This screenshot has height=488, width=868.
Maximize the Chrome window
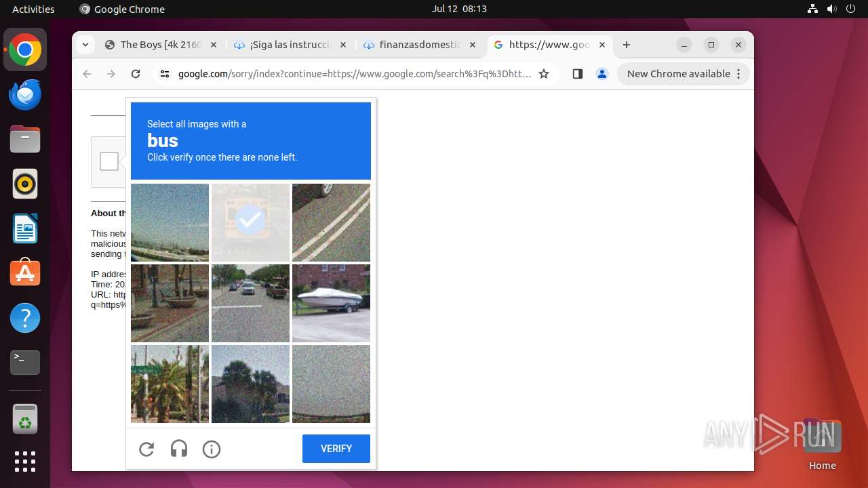point(711,45)
